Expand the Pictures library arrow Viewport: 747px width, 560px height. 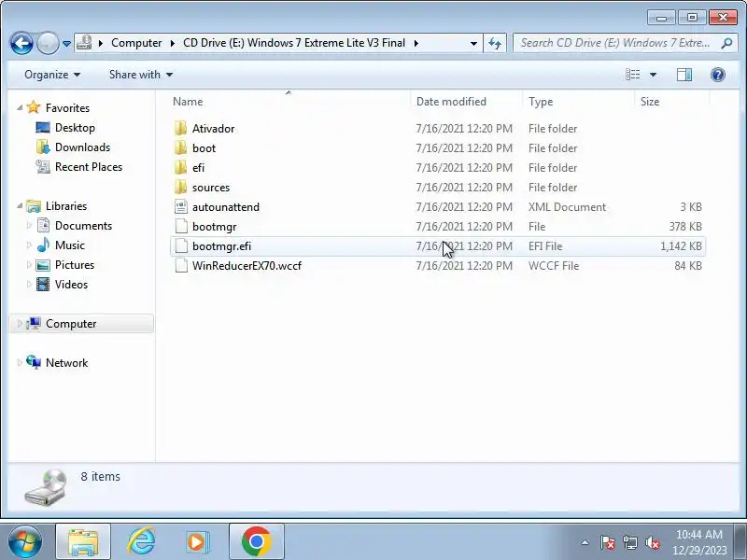tap(29, 265)
